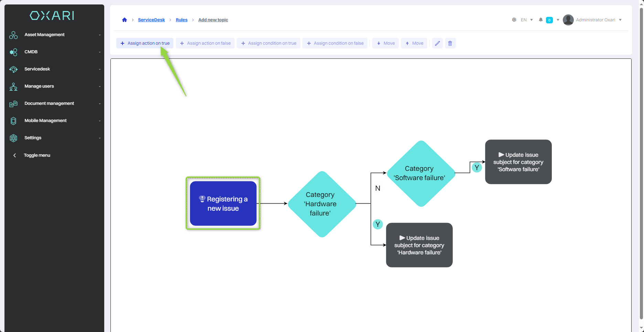Follow the Rules breadcrumb link
644x332 pixels.
[x=181, y=20]
